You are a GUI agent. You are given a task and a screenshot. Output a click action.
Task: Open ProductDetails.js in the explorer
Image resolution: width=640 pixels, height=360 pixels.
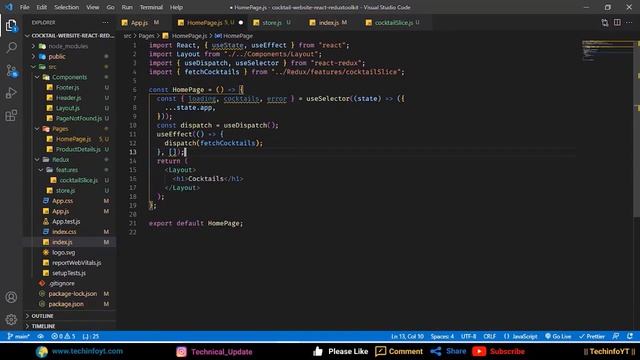click(x=69, y=149)
